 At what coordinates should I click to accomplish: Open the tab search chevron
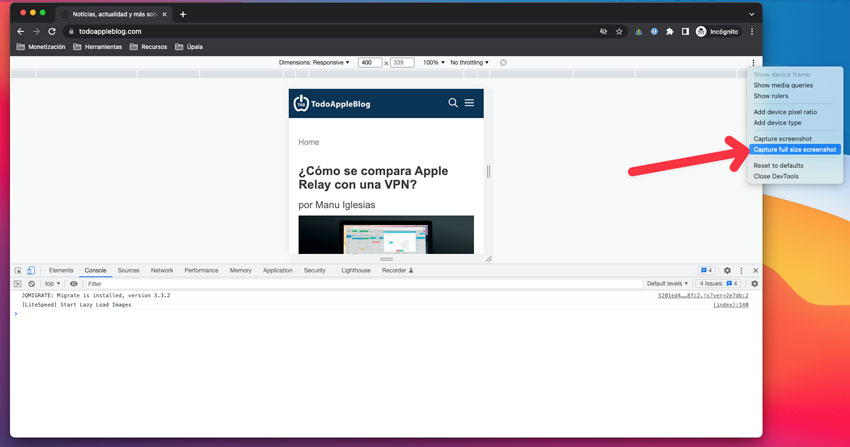[x=751, y=15]
